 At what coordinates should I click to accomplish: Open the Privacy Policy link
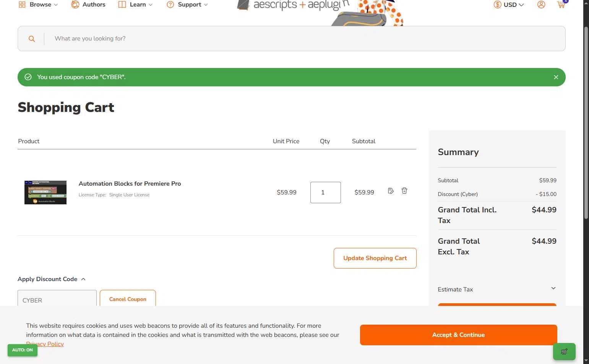[45, 344]
